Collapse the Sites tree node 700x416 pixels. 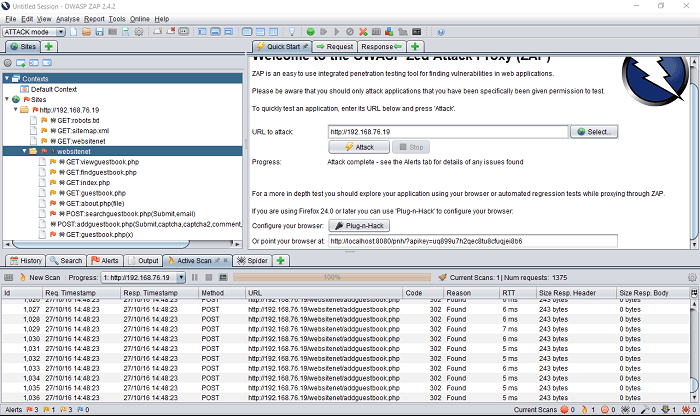coord(7,99)
